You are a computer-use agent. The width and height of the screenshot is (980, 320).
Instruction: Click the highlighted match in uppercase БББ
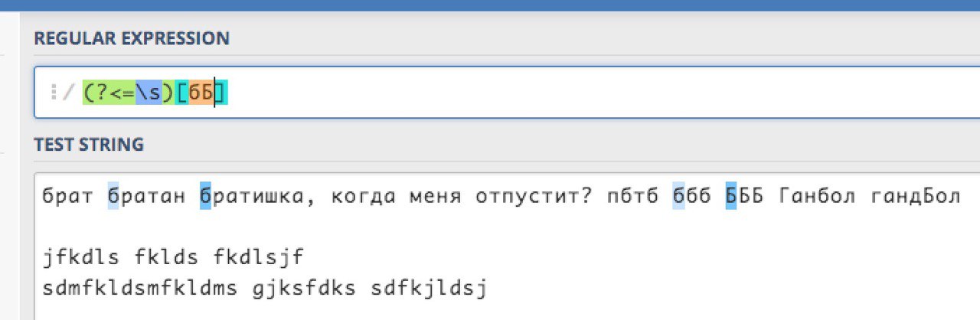click(x=730, y=197)
